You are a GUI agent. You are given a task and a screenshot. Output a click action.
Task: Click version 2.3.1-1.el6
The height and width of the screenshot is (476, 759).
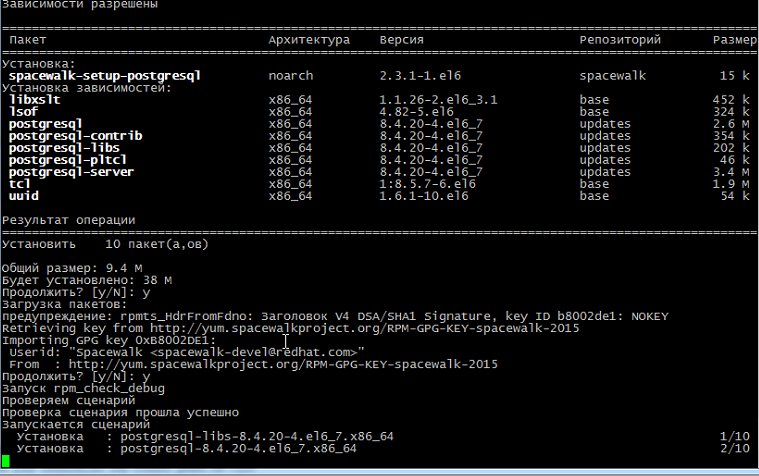coord(420,76)
